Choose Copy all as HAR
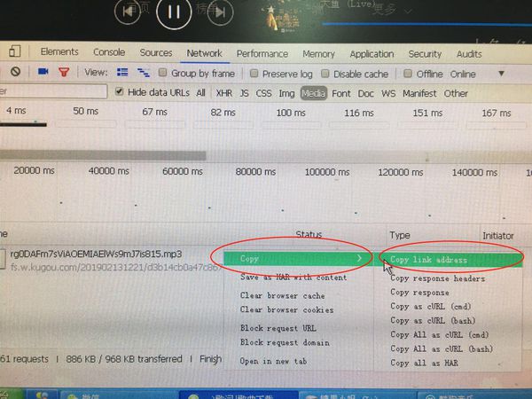This screenshot has height=399, width=532. [424, 363]
